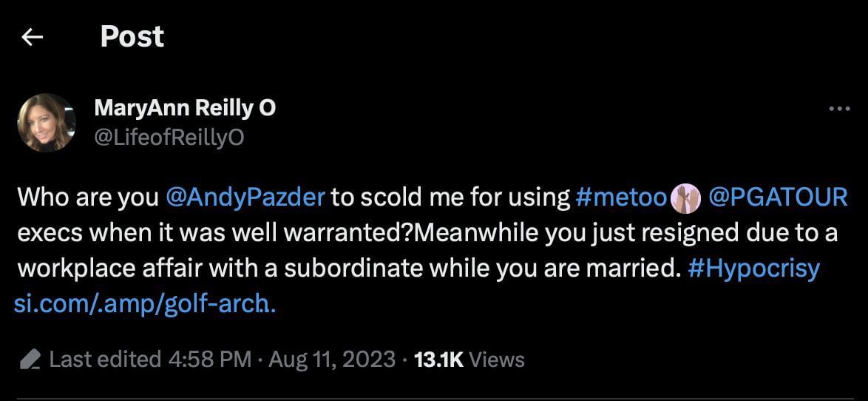The height and width of the screenshot is (401, 868).
Task: Click the pencil edit history icon
Action: coord(30,360)
